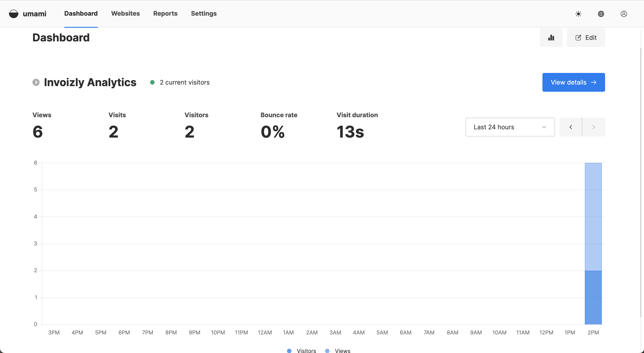Switch to the Reports tab
Screen dimensions: 644x353
pyautogui.click(x=165, y=13)
